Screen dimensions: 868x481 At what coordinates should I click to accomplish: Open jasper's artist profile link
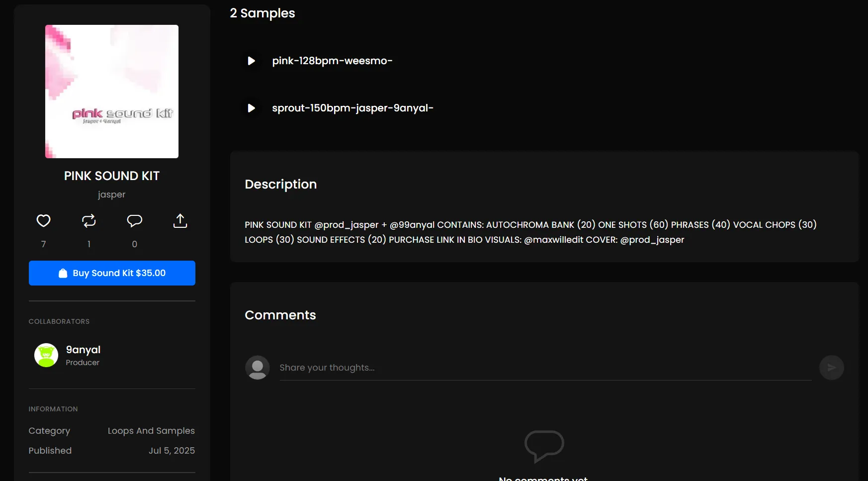pyautogui.click(x=112, y=194)
